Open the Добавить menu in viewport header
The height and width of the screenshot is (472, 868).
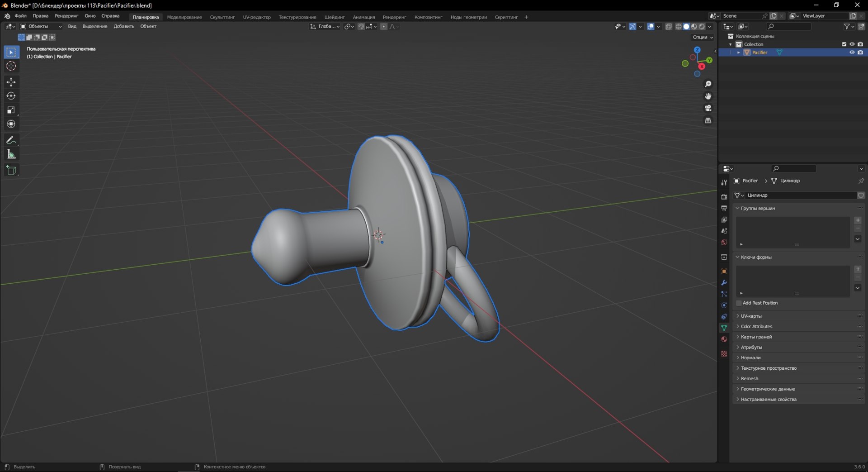tap(124, 26)
